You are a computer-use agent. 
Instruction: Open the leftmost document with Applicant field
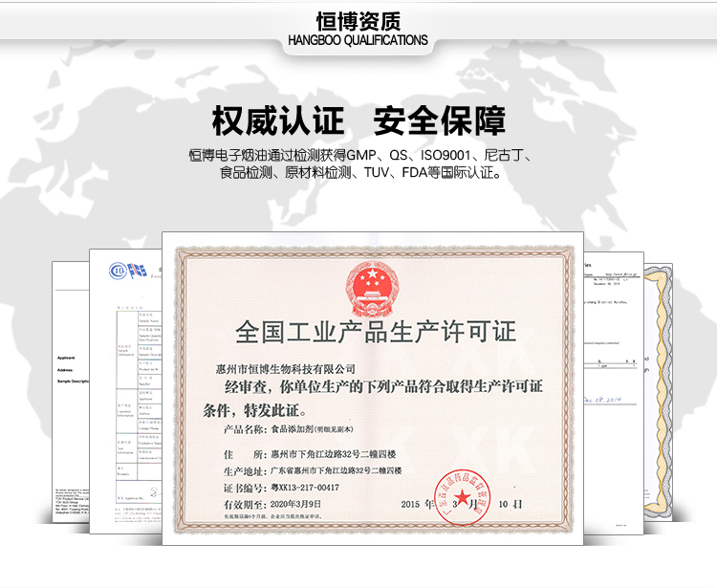[x=71, y=392]
